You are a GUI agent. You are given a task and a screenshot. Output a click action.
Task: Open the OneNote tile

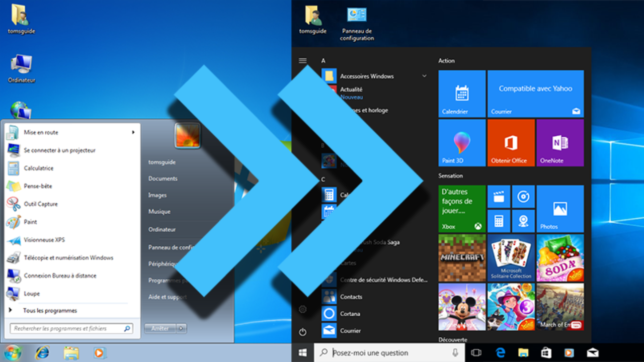[560, 143]
